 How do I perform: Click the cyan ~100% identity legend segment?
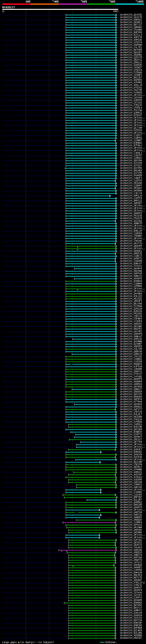point(130,4)
